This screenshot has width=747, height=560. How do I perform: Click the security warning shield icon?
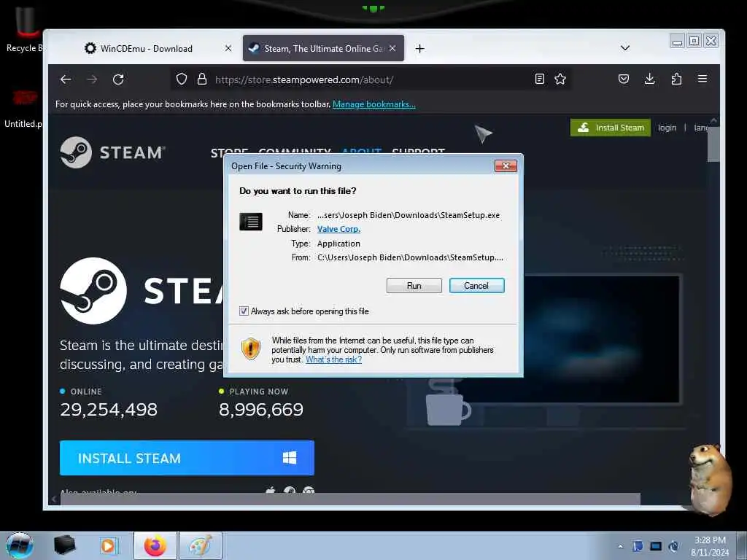tap(251, 349)
